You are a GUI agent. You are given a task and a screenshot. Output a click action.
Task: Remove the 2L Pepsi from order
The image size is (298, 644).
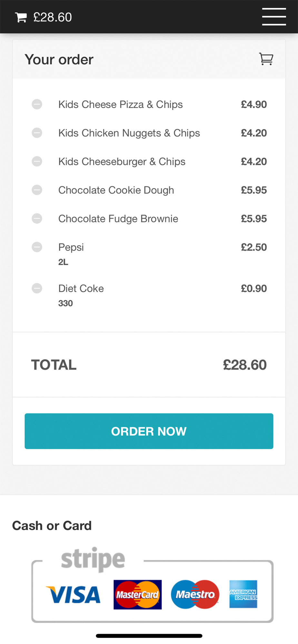click(37, 247)
